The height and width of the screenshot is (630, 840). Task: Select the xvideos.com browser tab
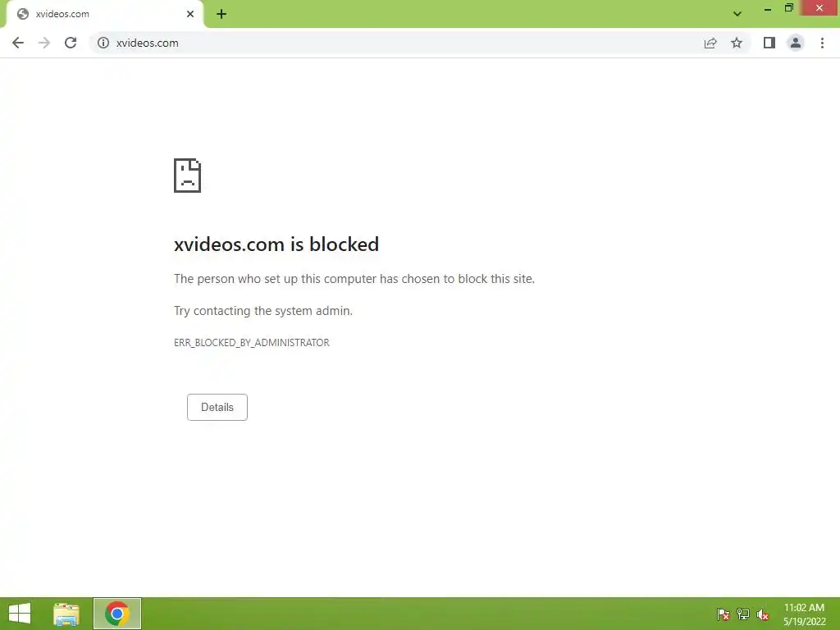tap(104, 14)
